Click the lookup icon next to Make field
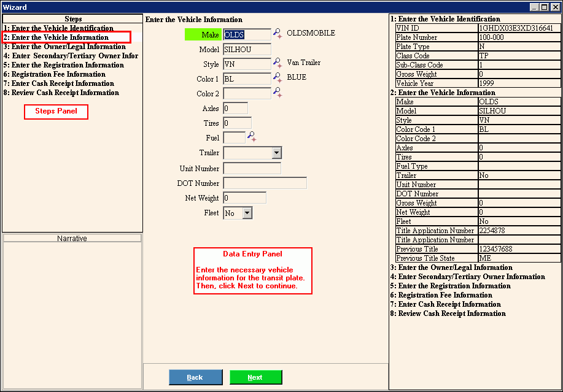 tap(278, 34)
